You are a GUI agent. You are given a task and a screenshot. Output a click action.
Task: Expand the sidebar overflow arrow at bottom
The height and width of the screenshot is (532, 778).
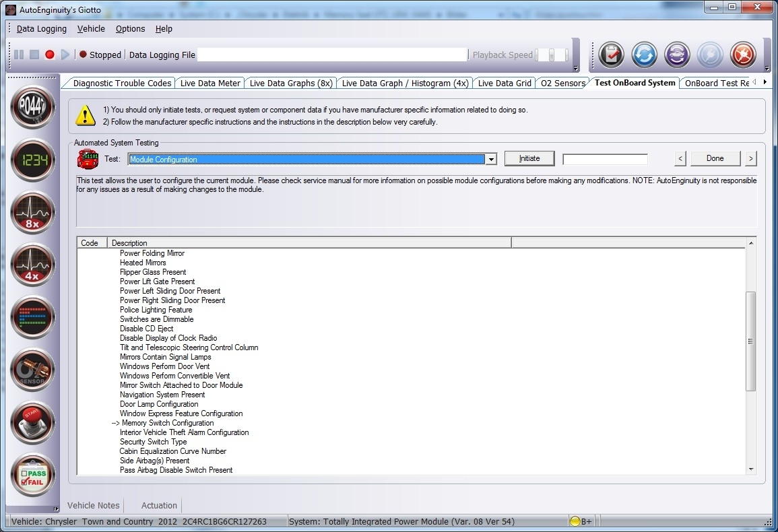pos(55,508)
